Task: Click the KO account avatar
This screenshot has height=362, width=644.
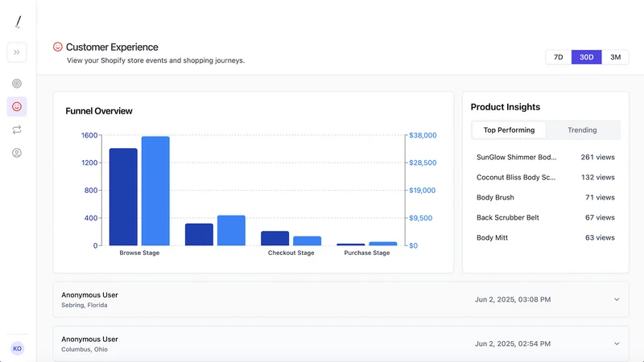Action: point(17,348)
